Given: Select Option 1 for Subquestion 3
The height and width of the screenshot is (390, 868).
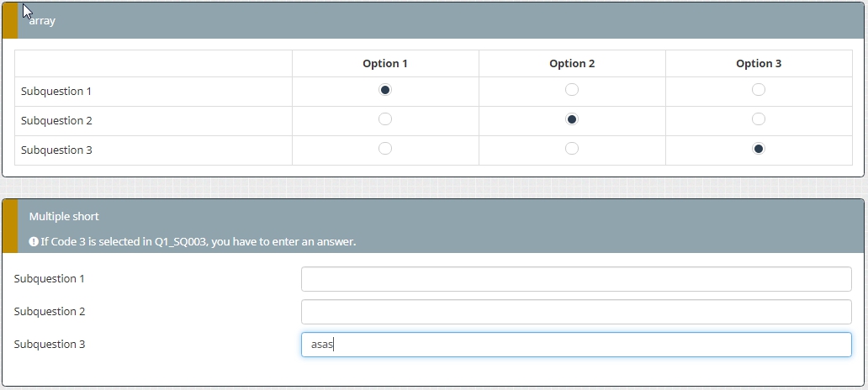Looking at the screenshot, I should pyautogui.click(x=385, y=149).
